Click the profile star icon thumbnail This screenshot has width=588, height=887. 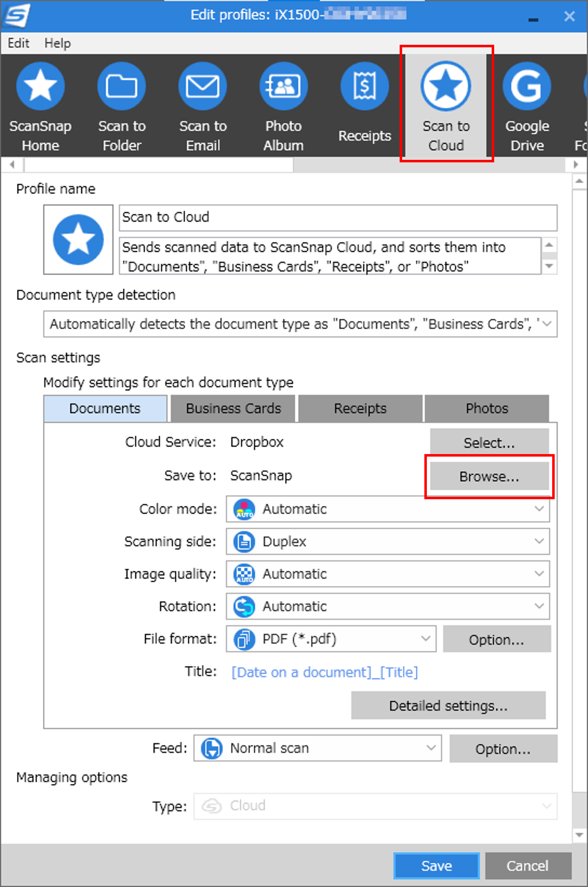[x=78, y=239]
